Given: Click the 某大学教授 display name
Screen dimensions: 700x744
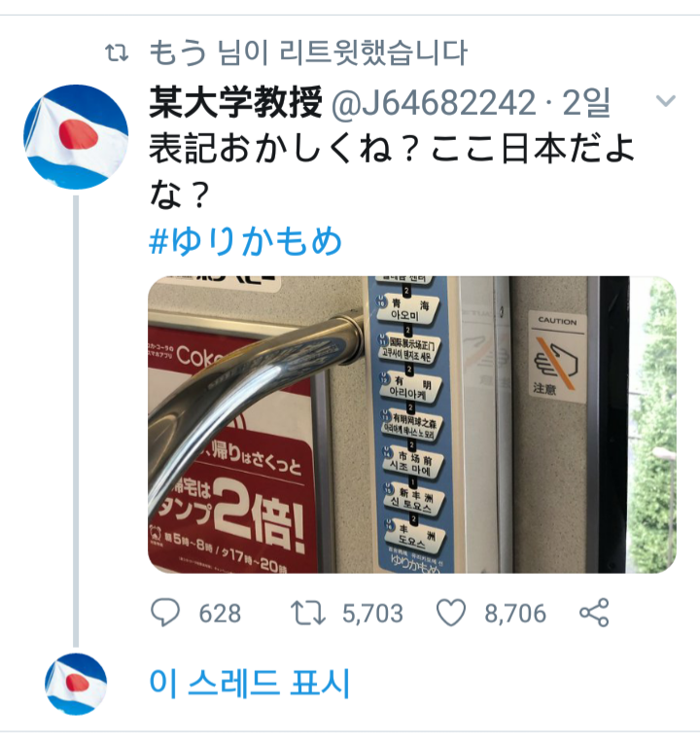Looking at the screenshot, I should (235, 102).
